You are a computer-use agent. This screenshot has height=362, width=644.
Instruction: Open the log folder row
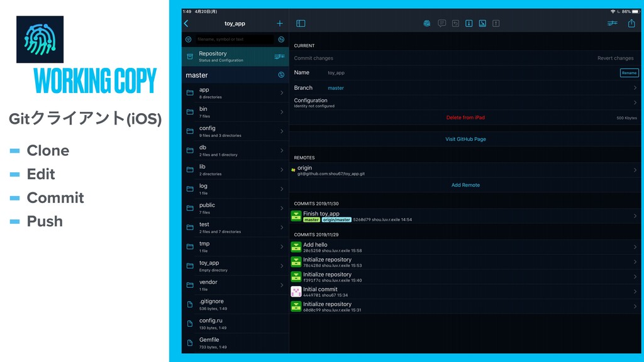click(235, 189)
